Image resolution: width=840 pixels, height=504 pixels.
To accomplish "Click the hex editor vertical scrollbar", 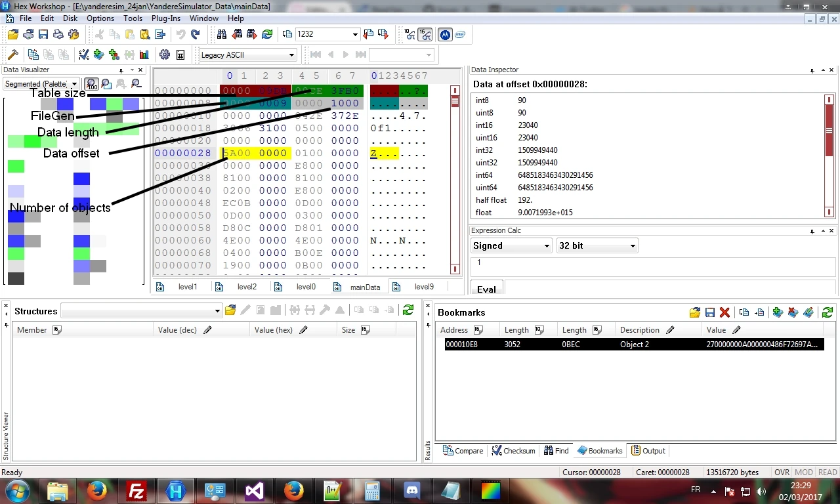I will [x=455, y=179].
